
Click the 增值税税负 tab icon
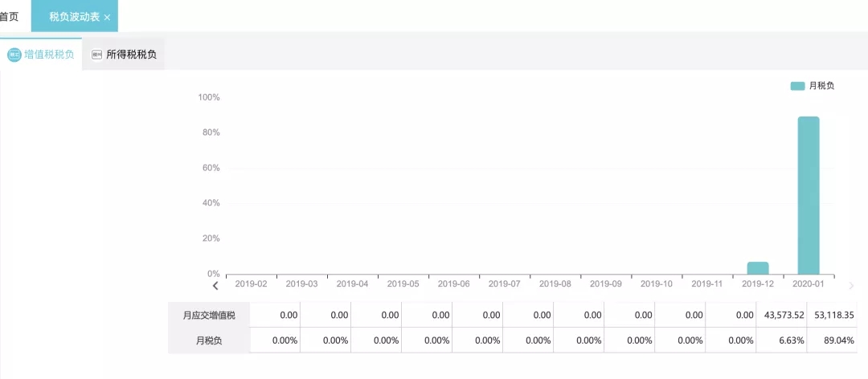(14, 55)
